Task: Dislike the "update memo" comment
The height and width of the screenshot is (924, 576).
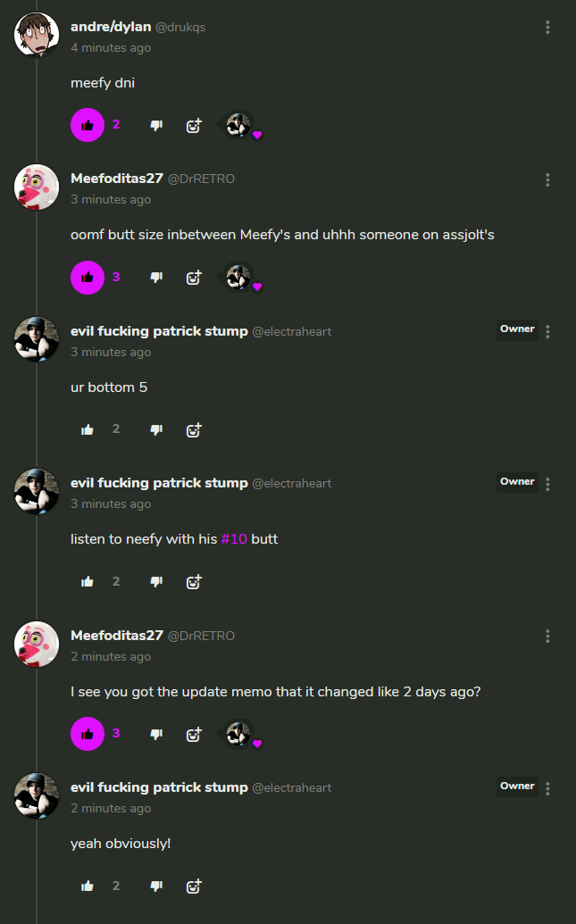Action: click(156, 734)
